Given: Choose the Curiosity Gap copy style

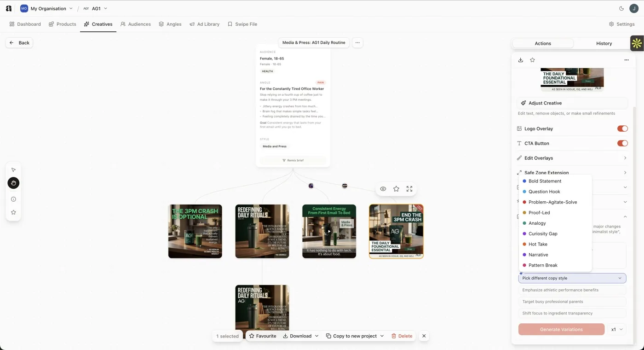Looking at the screenshot, I should pos(555,233).
